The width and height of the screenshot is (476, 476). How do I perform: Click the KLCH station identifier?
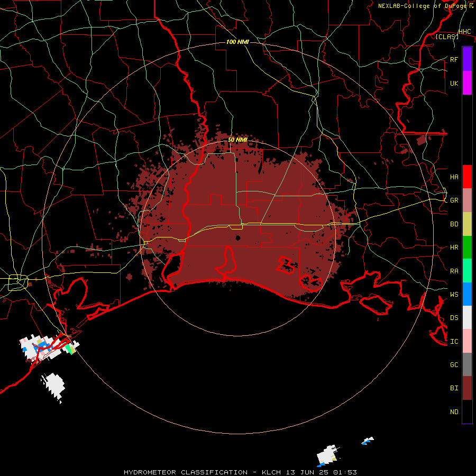tap(272, 472)
